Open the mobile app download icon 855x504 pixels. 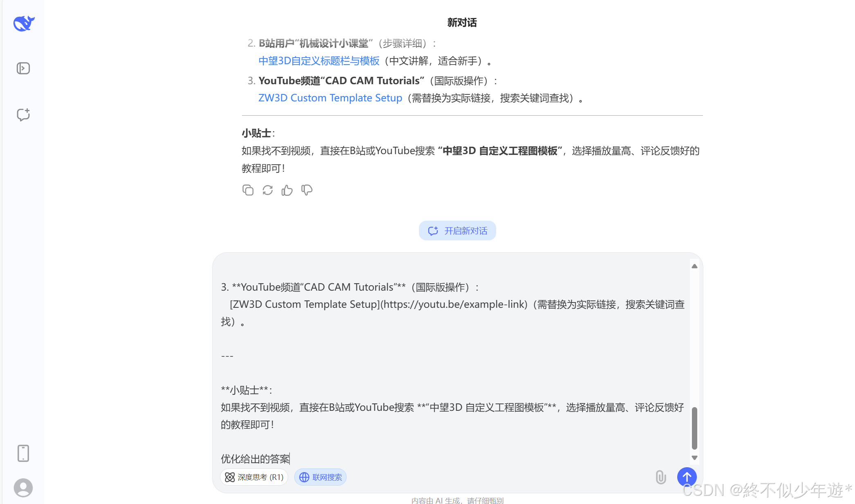[x=23, y=453]
